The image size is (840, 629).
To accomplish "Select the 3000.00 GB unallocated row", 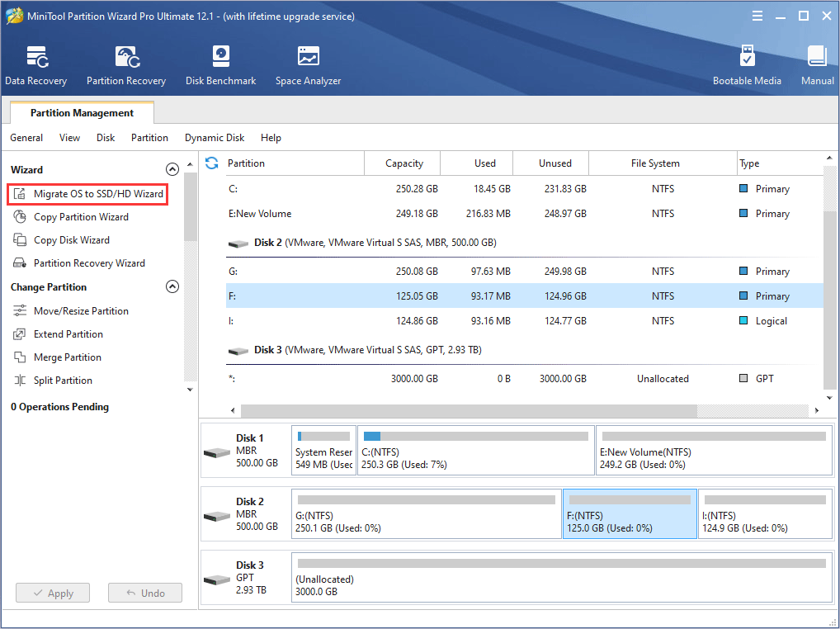I will (x=525, y=378).
